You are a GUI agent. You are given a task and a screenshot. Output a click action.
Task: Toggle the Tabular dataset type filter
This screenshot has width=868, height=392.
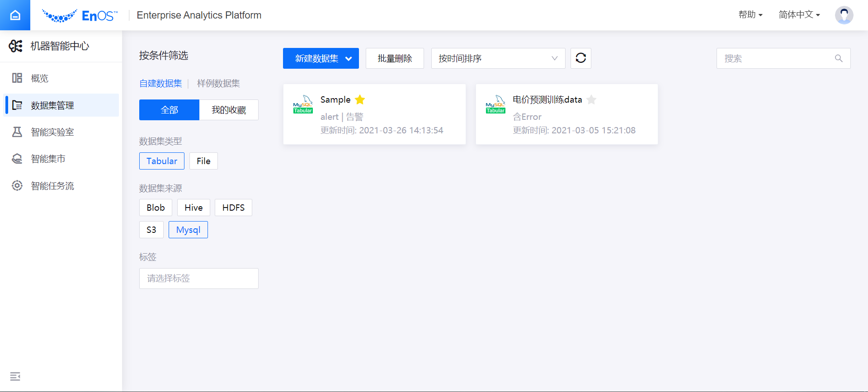coord(161,161)
